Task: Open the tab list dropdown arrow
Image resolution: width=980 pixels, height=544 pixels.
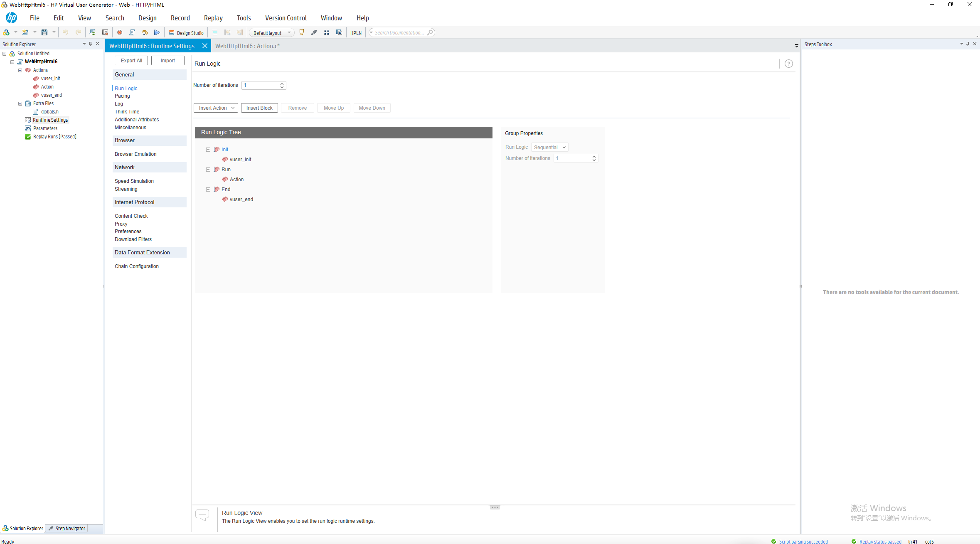Action: point(796,46)
